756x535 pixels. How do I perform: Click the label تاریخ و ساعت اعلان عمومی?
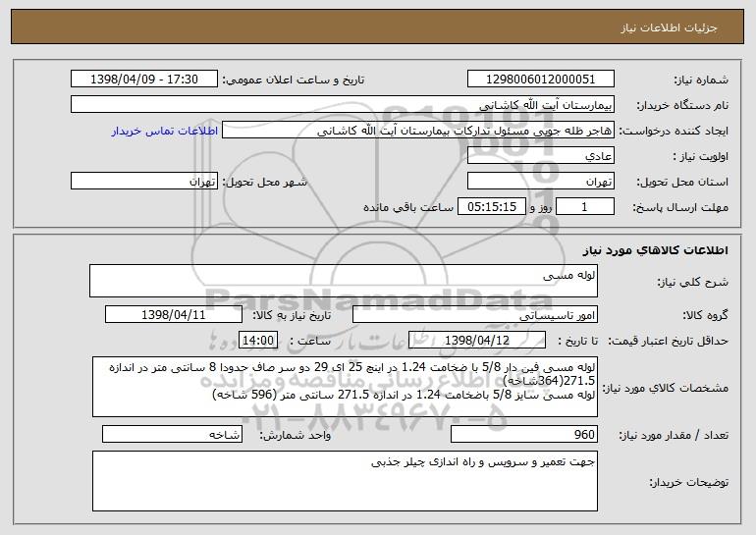294,80
